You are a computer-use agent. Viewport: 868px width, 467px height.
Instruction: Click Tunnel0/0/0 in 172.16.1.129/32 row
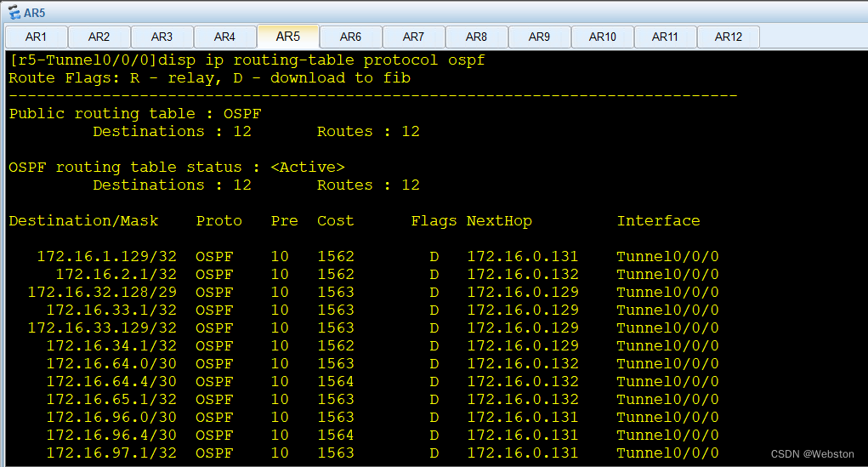(x=667, y=257)
